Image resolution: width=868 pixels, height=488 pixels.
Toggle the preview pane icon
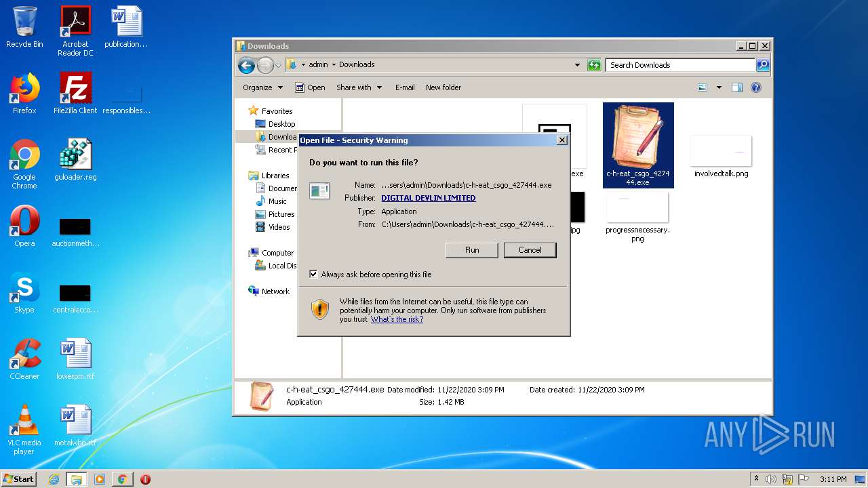pyautogui.click(x=737, y=87)
